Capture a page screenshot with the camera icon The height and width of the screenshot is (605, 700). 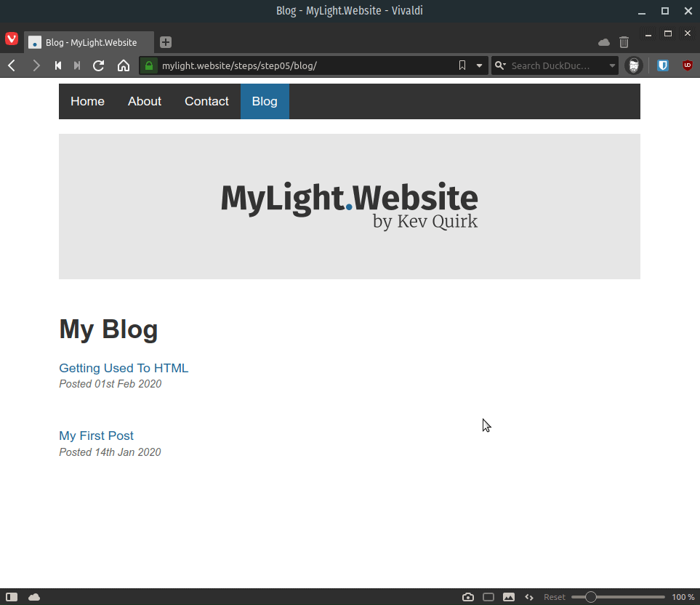tap(467, 596)
